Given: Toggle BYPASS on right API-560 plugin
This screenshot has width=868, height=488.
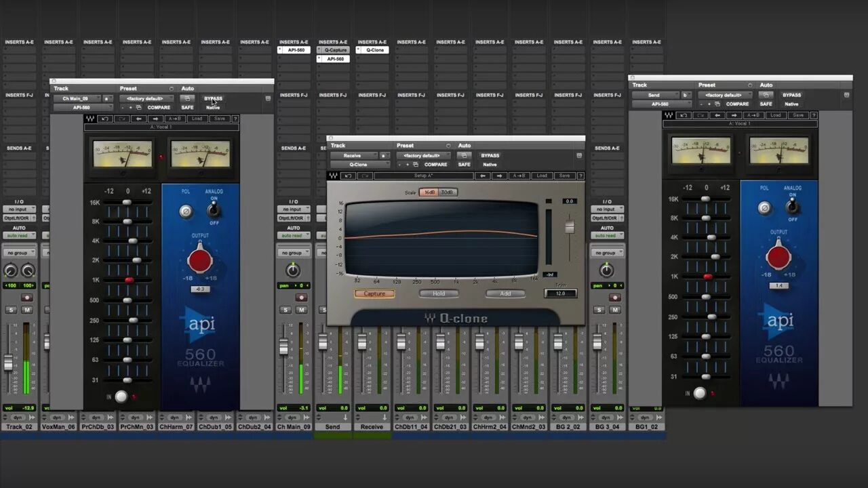Looking at the screenshot, I should click(791, 95).
